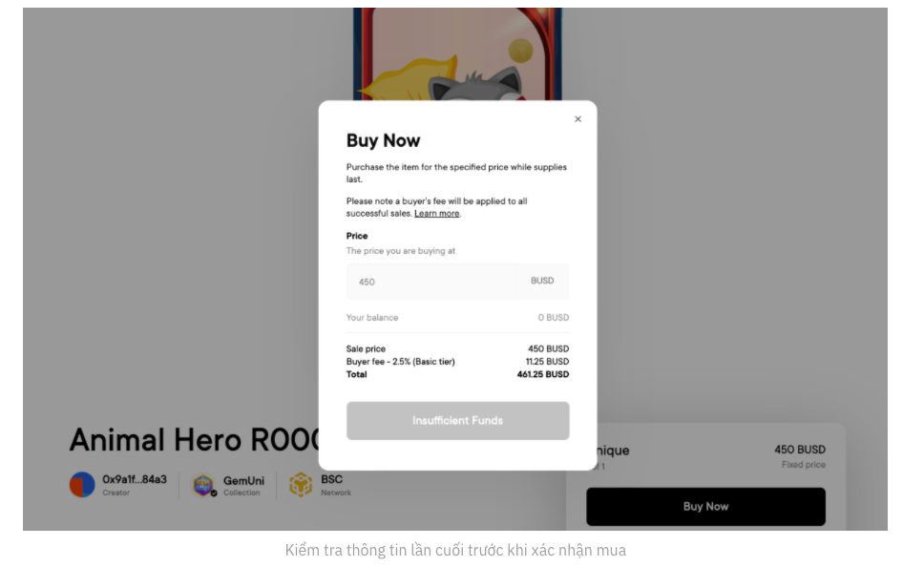Click the Buyer fee 11.25 BUSD amount
Viewport: 924px width, 567px height.
pos(547,362)
